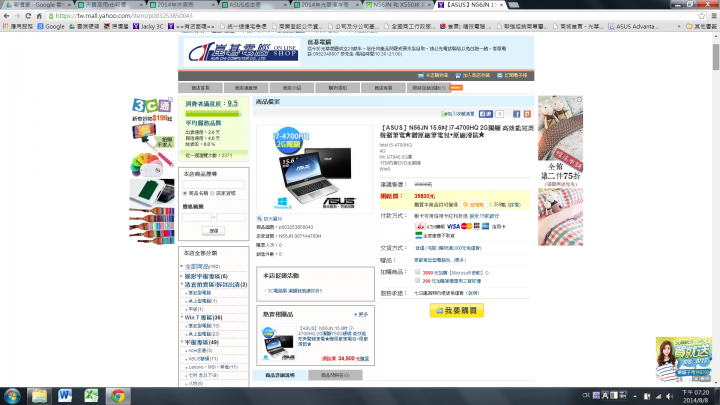Click the shop product search text field
Image resolution: width=720 pixels, height=405 pixels.
214,184
